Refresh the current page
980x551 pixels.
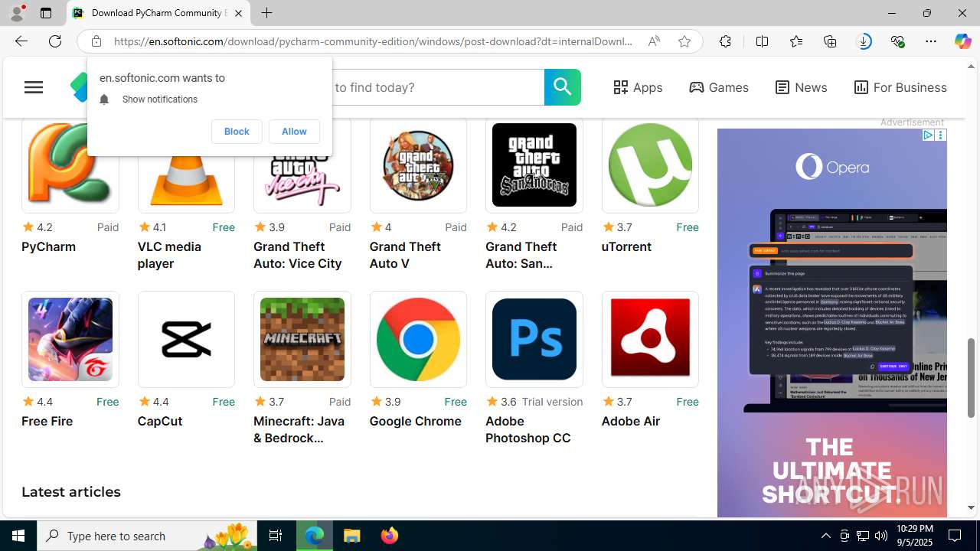55,41
